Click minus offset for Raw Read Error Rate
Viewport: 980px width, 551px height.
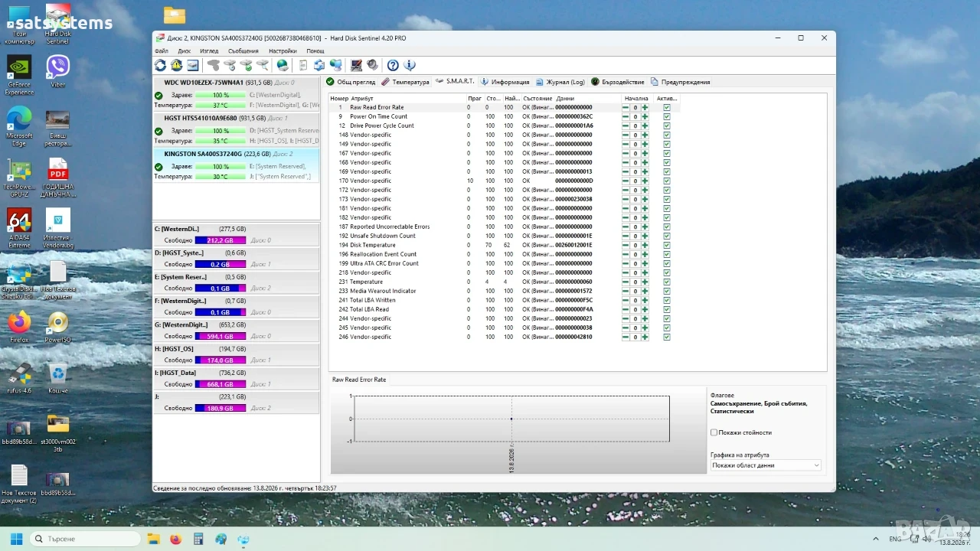[x=626, y=107]
